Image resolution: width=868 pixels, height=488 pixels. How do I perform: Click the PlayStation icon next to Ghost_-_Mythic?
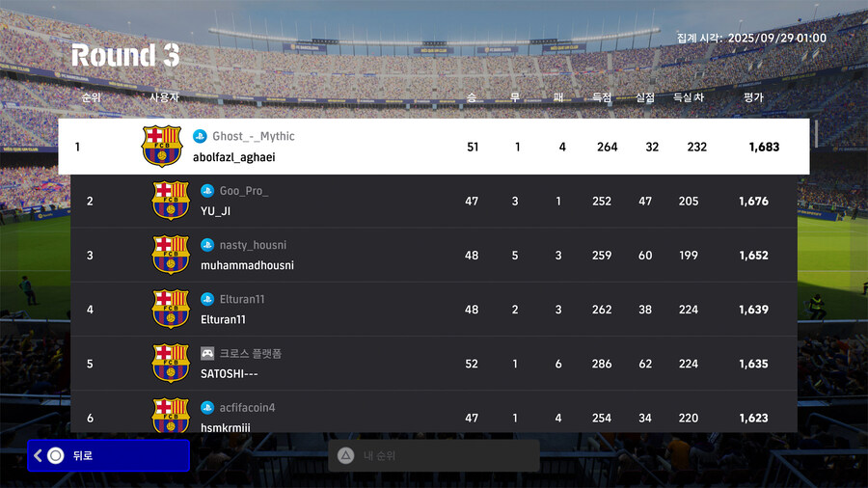click(200, 136)
